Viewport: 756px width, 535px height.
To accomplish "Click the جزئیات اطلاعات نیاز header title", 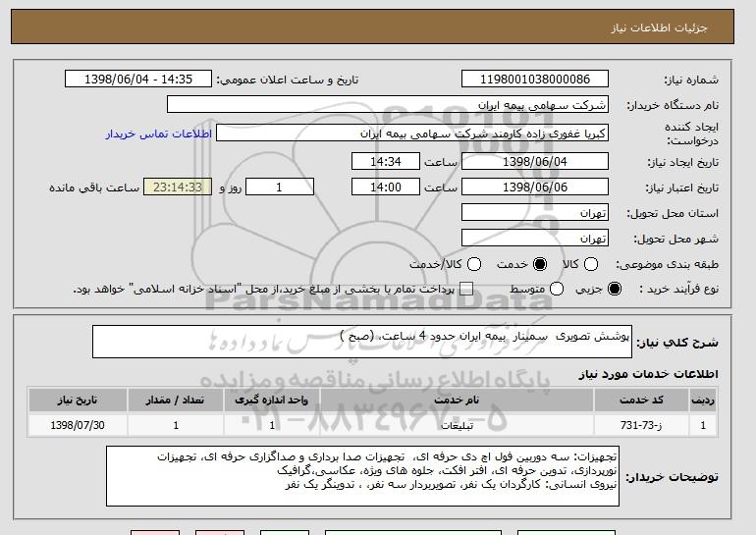I will click(659, 27).
